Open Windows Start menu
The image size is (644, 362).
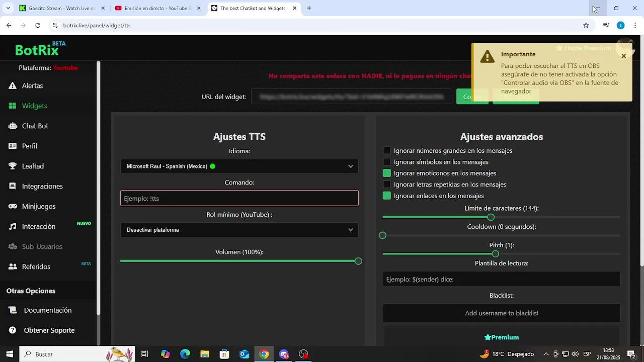(9, 354)
